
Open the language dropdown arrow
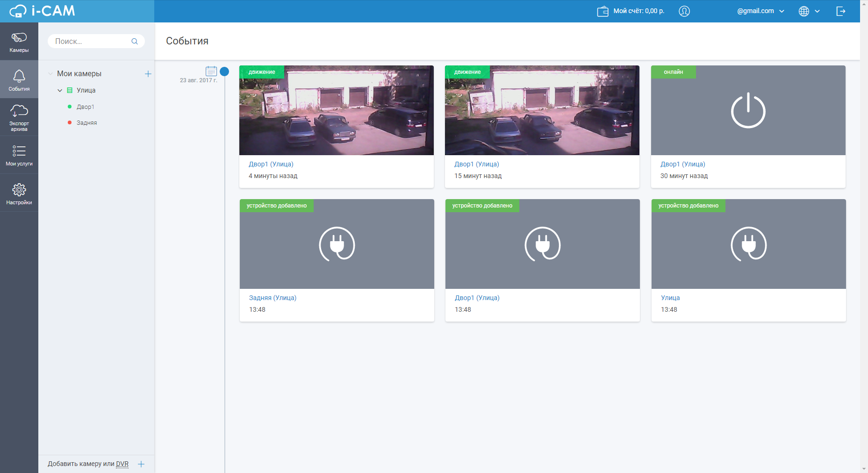click(817, 11)
